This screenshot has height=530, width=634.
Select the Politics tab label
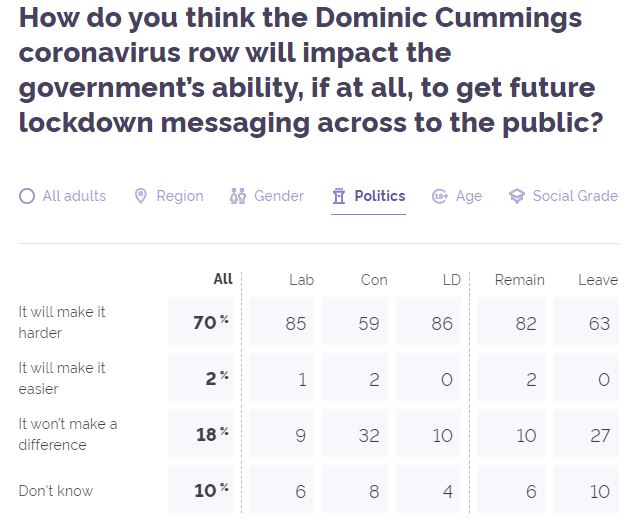380,196
